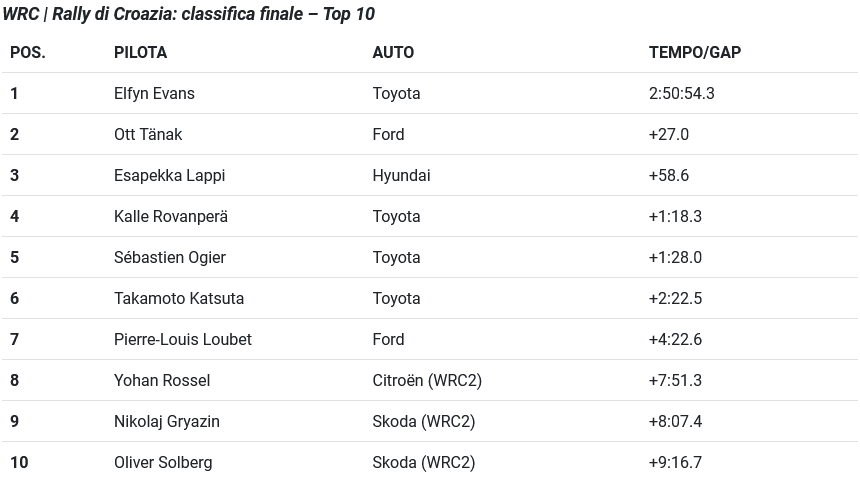Screen dimensions: 860x485
Task: Select Yohan Rossel's name
Action: [x=162, y=380]
